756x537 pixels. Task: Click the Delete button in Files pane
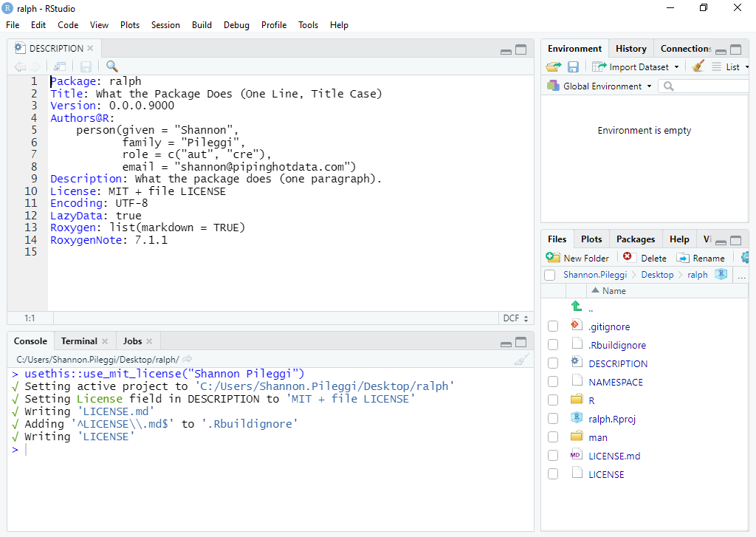tap(645, 258)
